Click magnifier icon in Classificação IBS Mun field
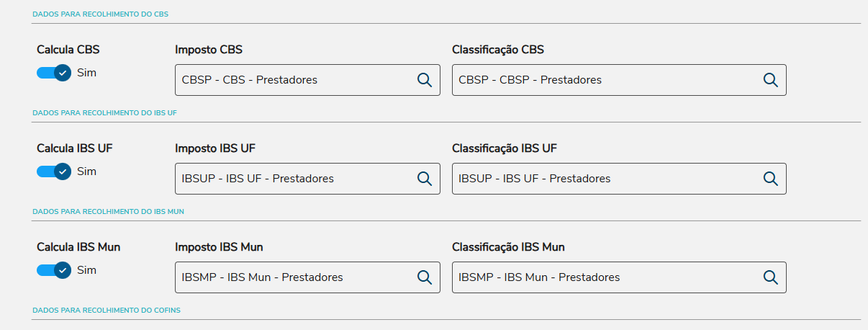This screenshot has width=868, height=330. pyautogui.click(x=771, y=277)
